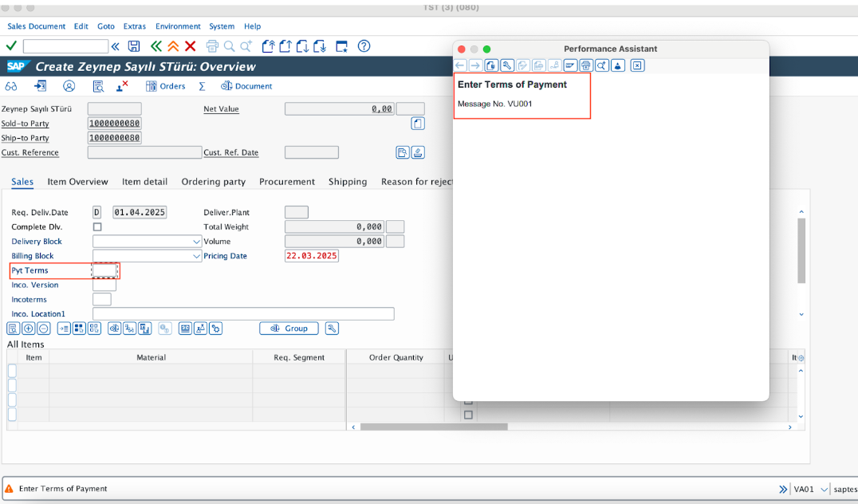This screenshot has width=858, height=504.
Task: Click the wrench icon next to Group button
Action: click(332, 329)
